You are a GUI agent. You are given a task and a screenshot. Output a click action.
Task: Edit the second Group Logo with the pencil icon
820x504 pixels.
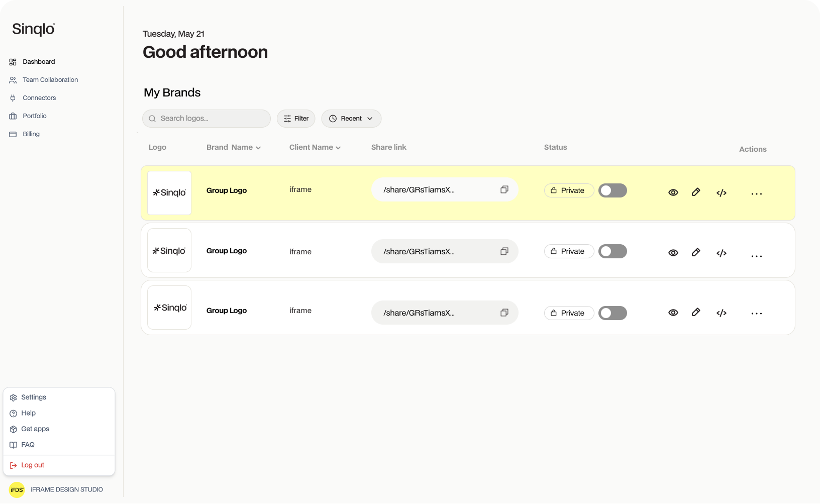pos(696,252)
